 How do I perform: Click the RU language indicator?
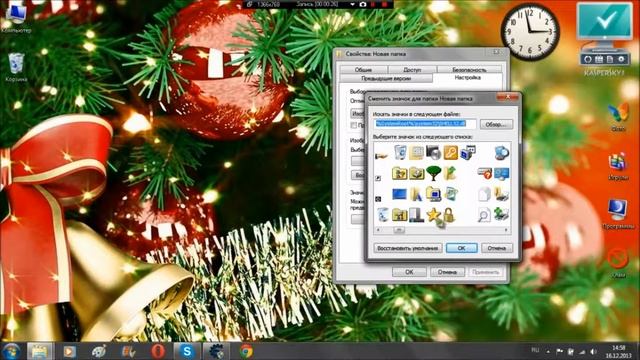[x=535, y=350]
